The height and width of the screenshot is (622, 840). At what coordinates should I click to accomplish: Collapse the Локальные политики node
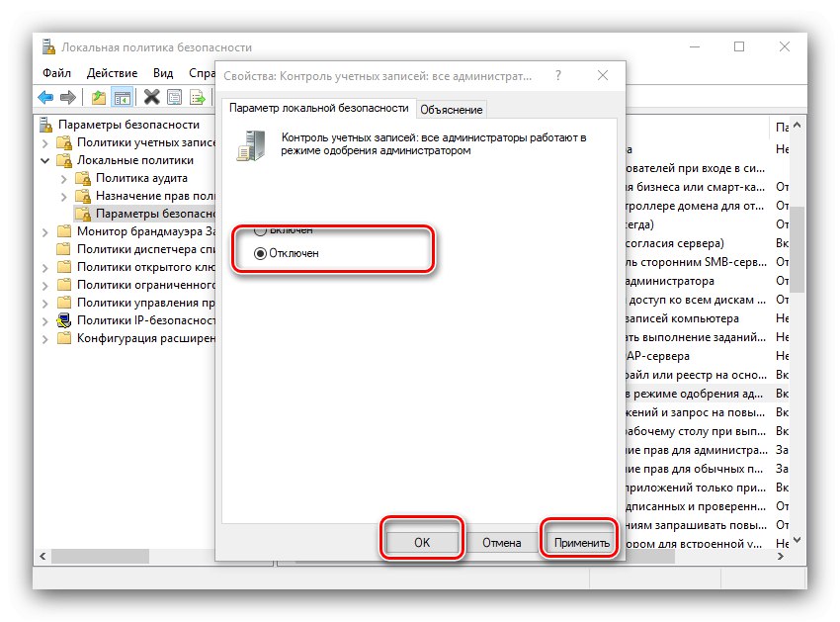45,161
